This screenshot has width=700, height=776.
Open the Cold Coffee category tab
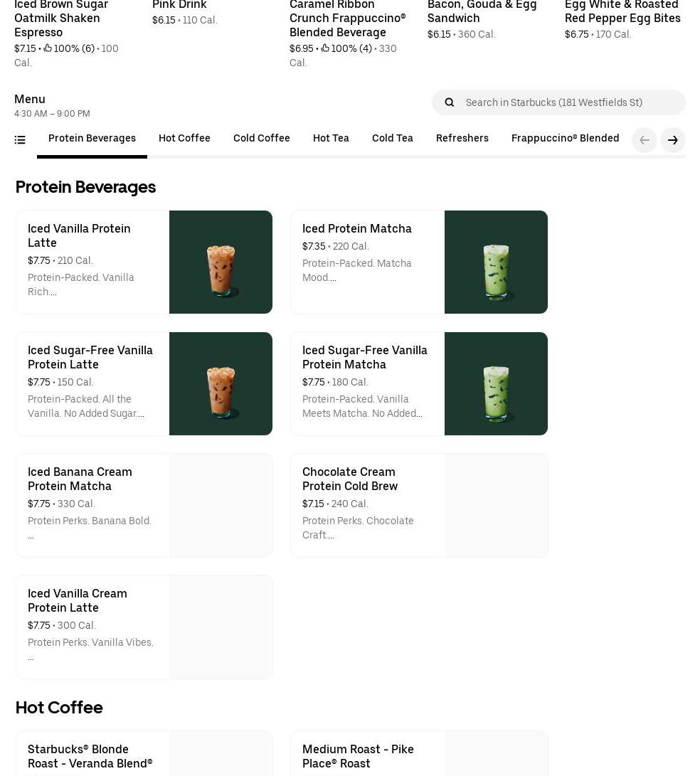(261, 138)
